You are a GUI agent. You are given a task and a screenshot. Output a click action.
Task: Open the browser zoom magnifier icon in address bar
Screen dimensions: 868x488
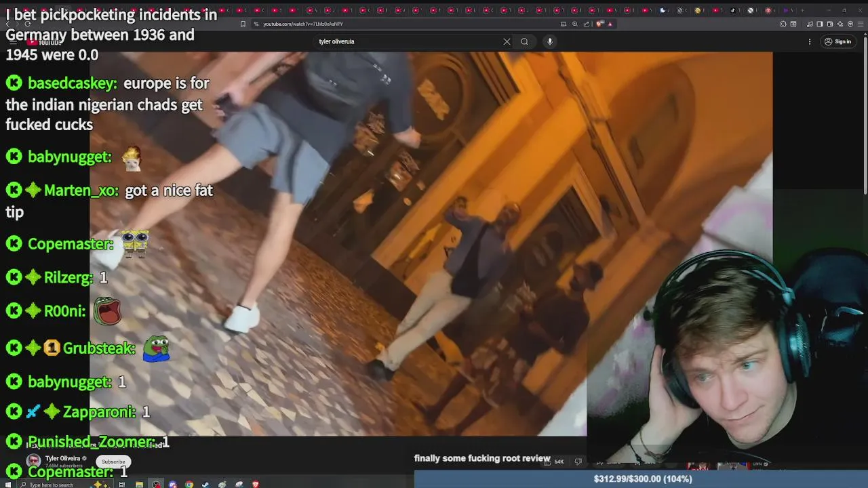575,24
